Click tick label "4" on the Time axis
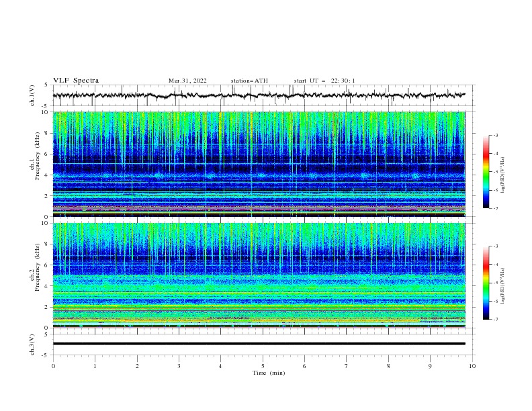532x411 pixels. (220, 366)
